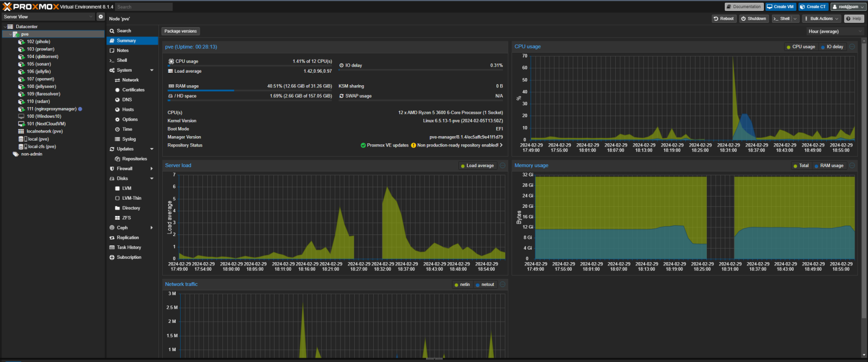The height and width of the screenshot is (362, 868).
Task: Click the Create VM button
Action: coord(781,7)
